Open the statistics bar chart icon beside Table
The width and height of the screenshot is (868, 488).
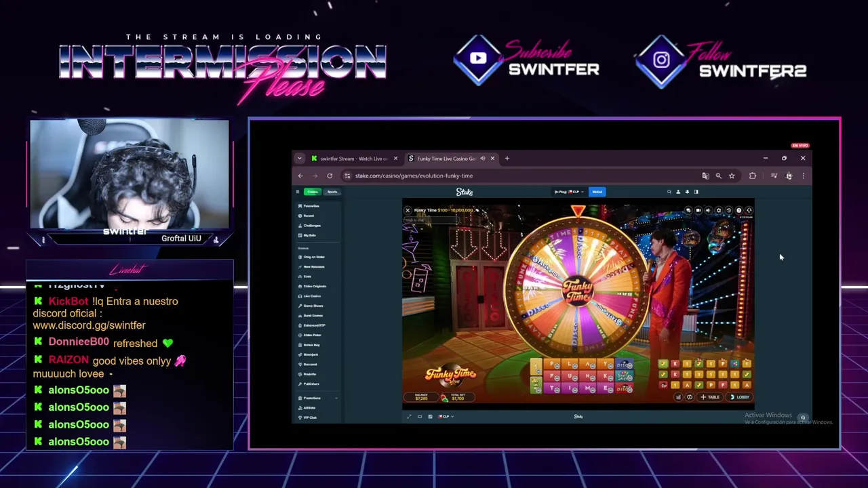(x=678, y=396)
